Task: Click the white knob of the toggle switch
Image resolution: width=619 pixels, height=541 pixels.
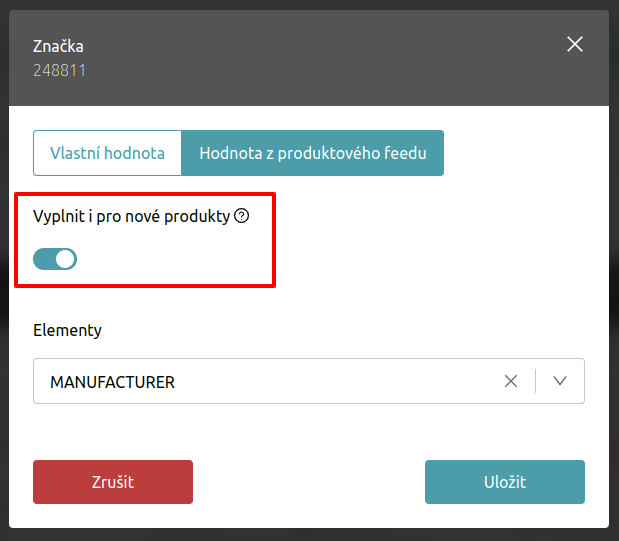Action: pyautogui.click(x=65, y=260)
